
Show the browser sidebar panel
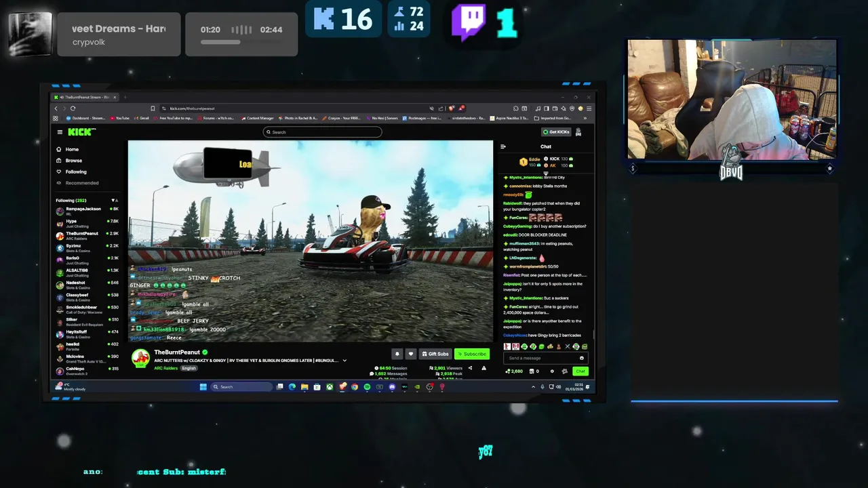click(x=547, y=108)
